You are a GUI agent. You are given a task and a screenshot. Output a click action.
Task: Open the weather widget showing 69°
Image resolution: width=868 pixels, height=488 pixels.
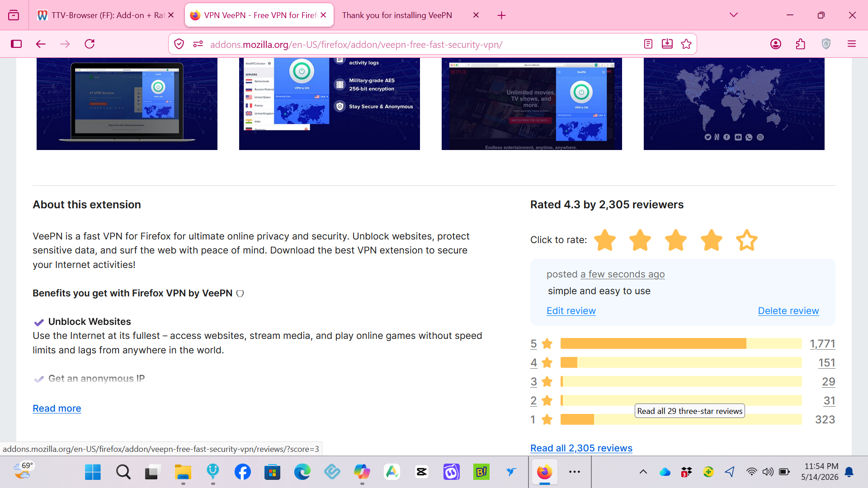click(x=24, y=471)
